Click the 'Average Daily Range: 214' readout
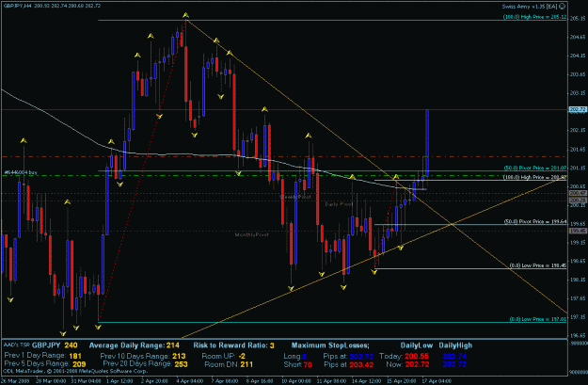The image size is (588, 385). click(135, 345)
